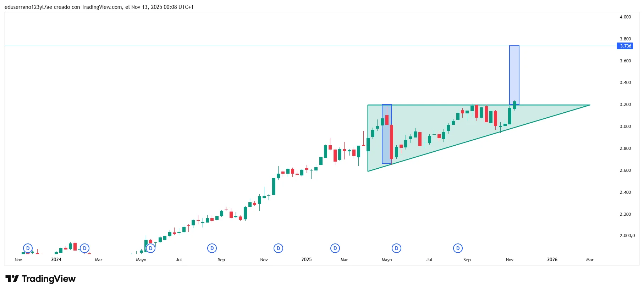Click the chart attribution header text

[x=99, y=7]
